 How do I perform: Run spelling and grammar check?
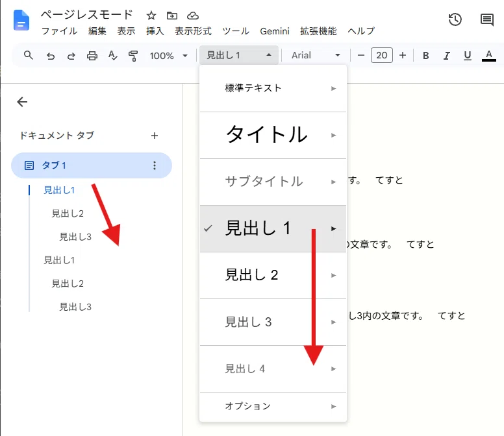point(112,55)
